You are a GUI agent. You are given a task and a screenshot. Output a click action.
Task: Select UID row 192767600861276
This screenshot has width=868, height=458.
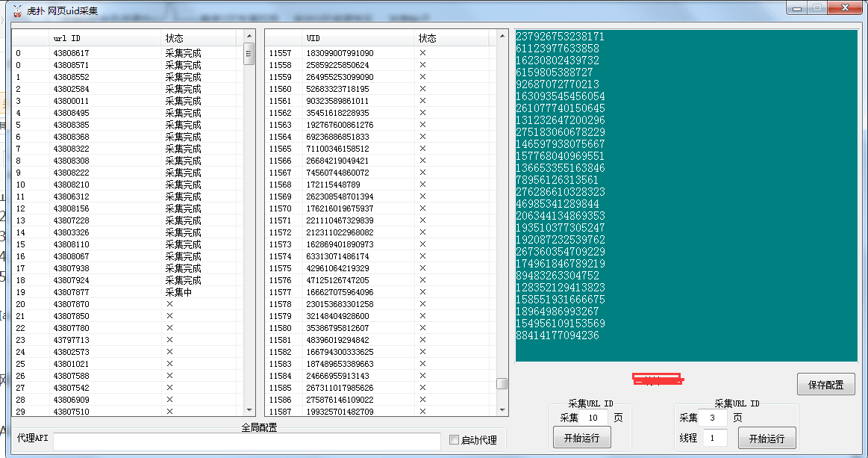(380, 125)
